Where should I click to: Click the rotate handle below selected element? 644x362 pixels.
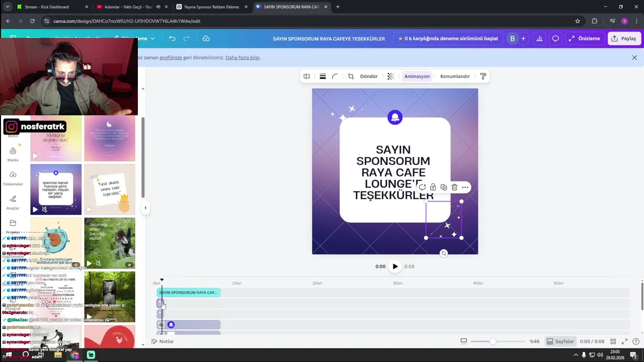(444, 253)
